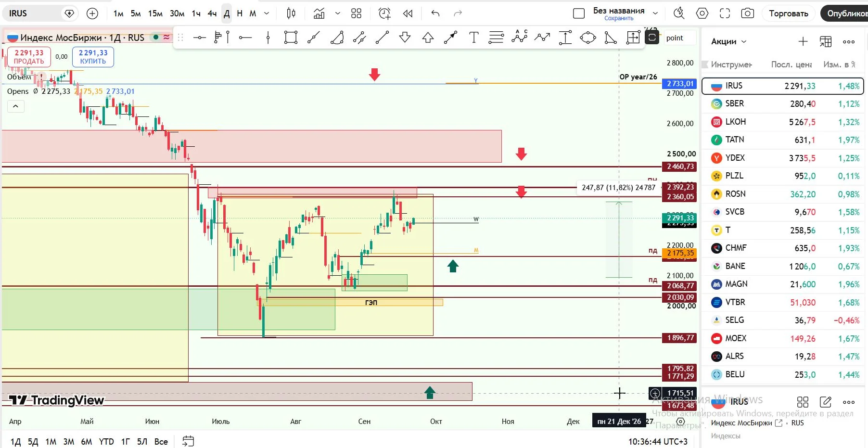Select the vertical line drawing tool
The width and height of the screenshot is (868, 448).
click(x=268, y=38)
